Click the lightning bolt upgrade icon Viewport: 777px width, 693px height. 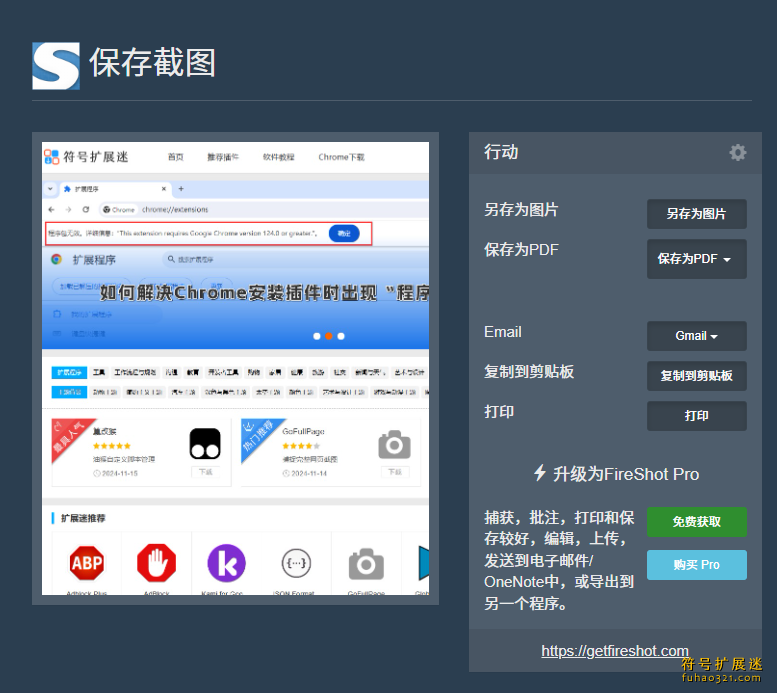pyautogui.click(x=540, y=473)
